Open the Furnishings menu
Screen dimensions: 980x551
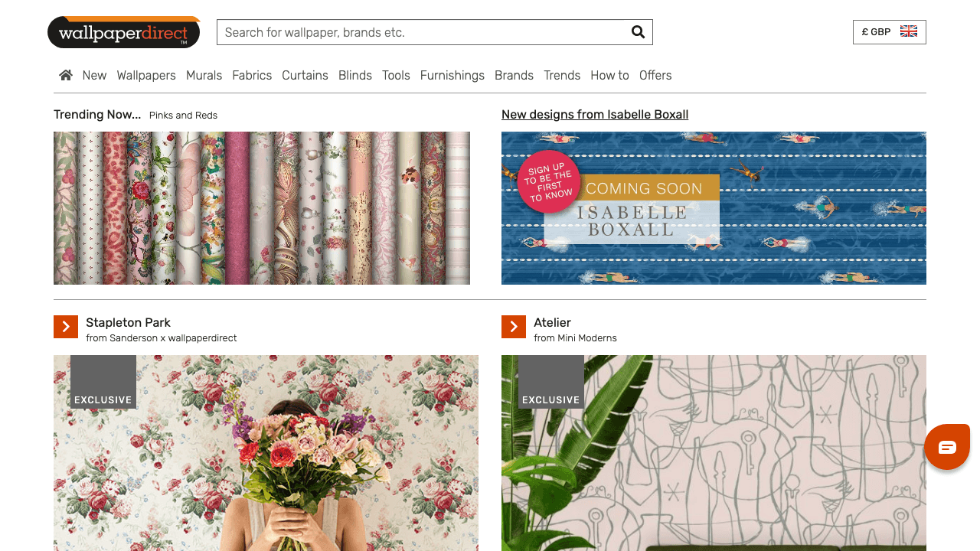pos(452,75)
